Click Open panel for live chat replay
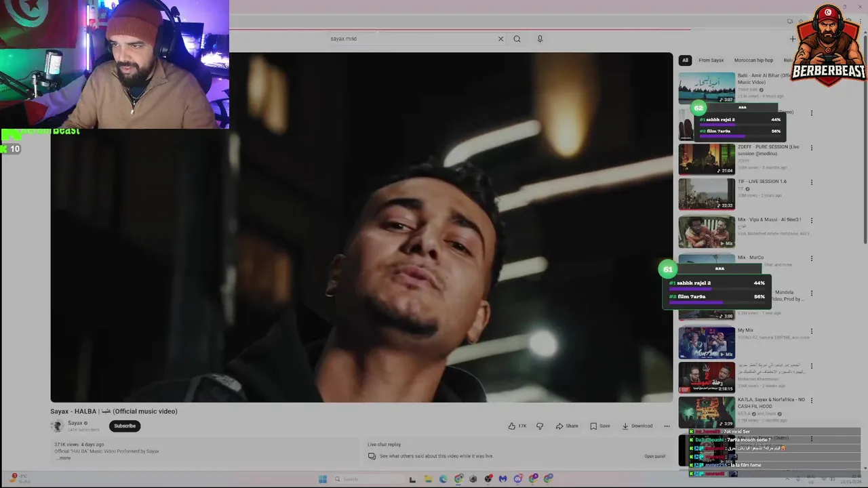868x488 pixels. [x=654, y=456]
